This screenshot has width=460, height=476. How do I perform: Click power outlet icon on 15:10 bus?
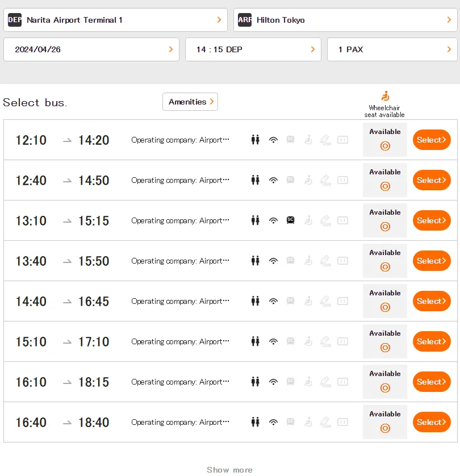pyautogui.click(x=342, y=341)
